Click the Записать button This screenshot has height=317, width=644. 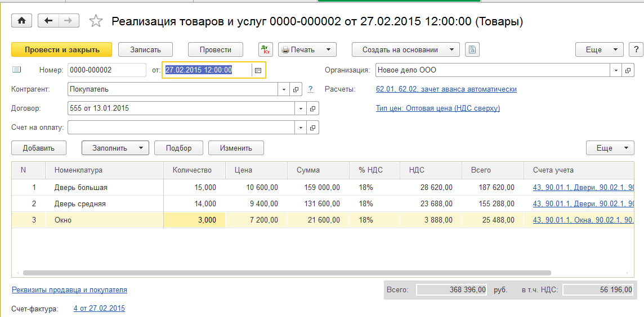pos(145,49)
